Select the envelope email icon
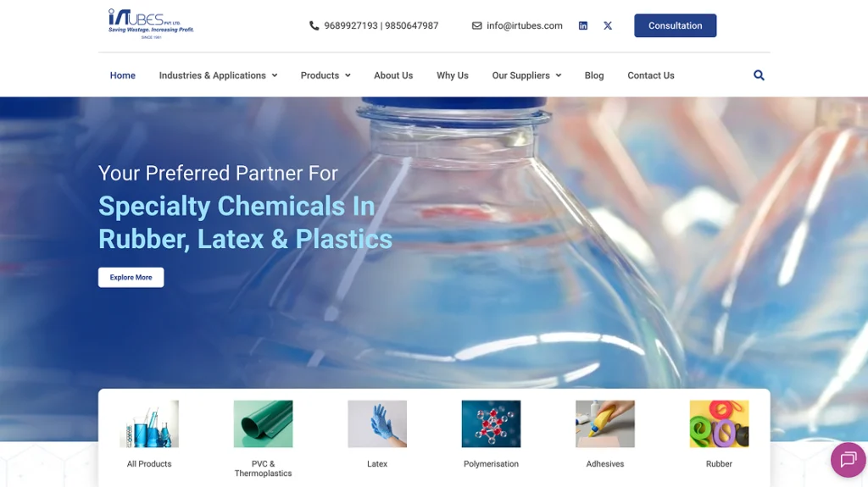Image resolution: width=868 pixels, height=487 pixels. point(476,25)
